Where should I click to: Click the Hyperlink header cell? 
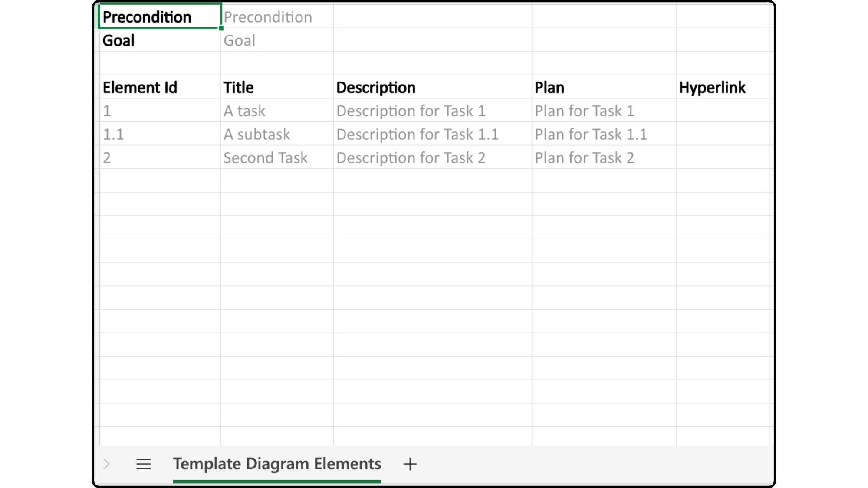[723, 87]
